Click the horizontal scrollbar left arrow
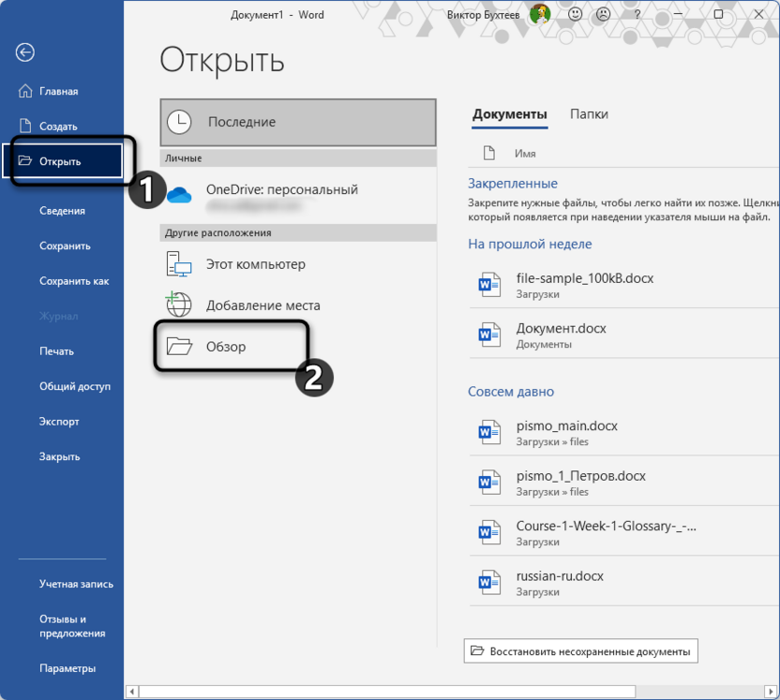 point(132,692)
